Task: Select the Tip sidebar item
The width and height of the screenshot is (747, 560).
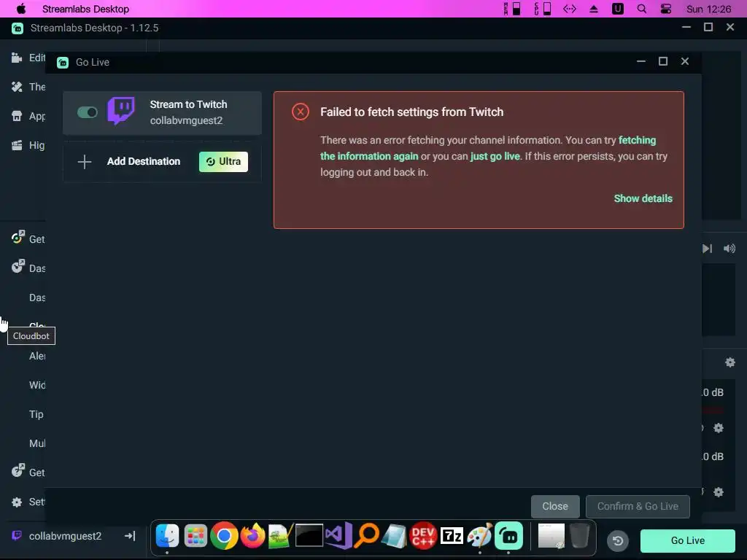Action: [x=36, y=414]
